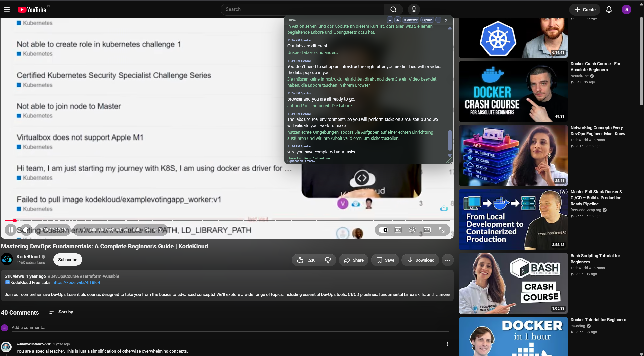This screenshot has height=356, width=644.
Task: Click the "Our labs are different." transcript line
Action: pos(308,46)
